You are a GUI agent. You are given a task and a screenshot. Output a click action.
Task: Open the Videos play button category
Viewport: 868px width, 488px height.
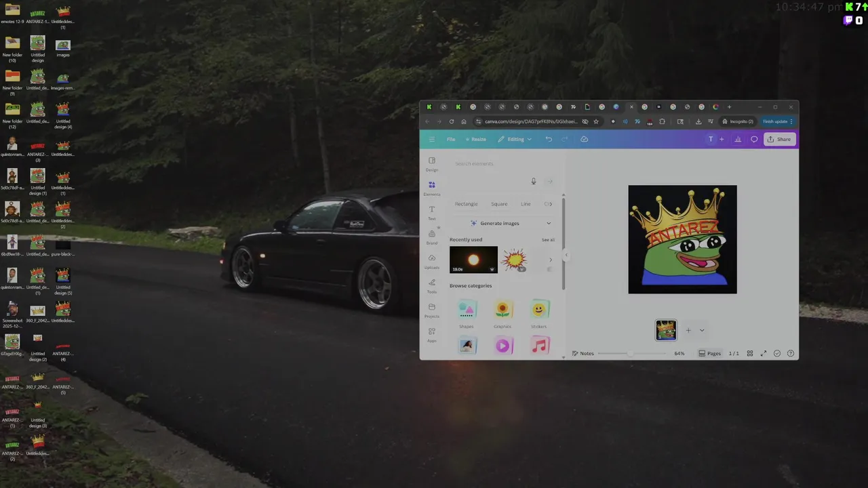[x=502, y=346]
